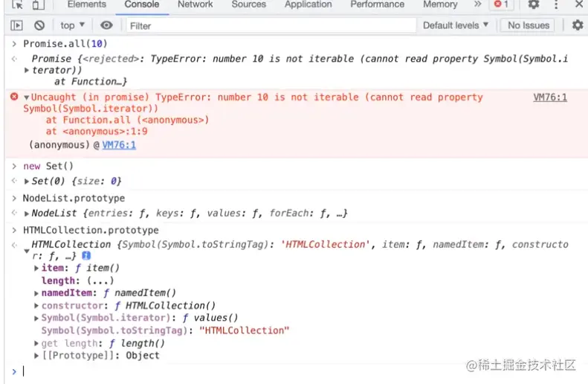Open the Memory tab

(x=440, y=4)
